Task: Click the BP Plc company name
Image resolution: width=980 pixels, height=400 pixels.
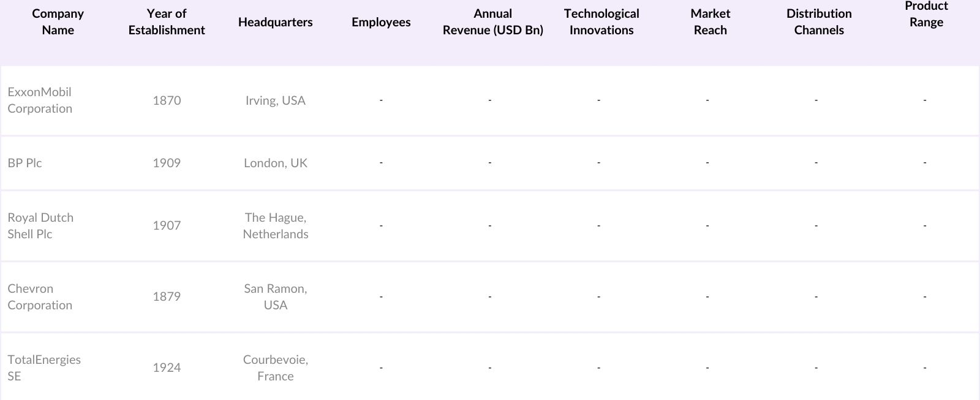Action: click(x=25, y=163)
